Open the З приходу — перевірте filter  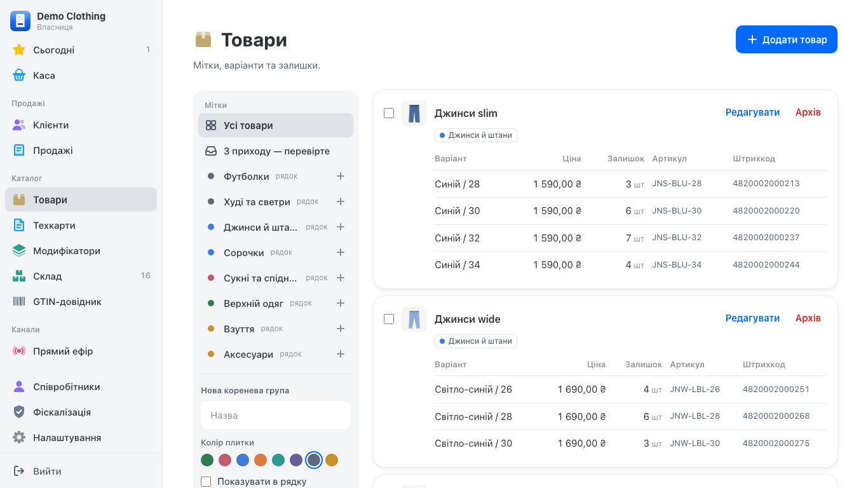tap(276, 151)
